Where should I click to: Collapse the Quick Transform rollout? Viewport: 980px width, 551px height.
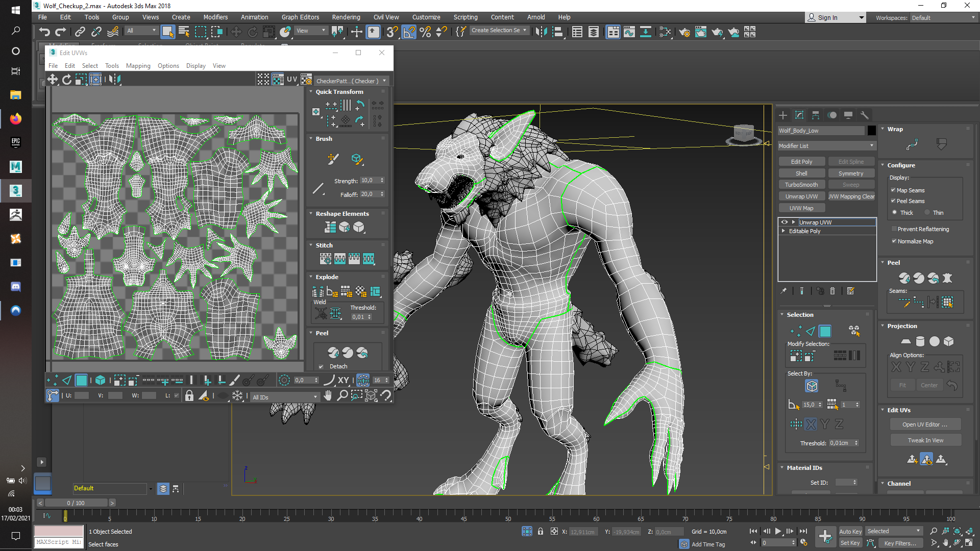coord(311,92)
